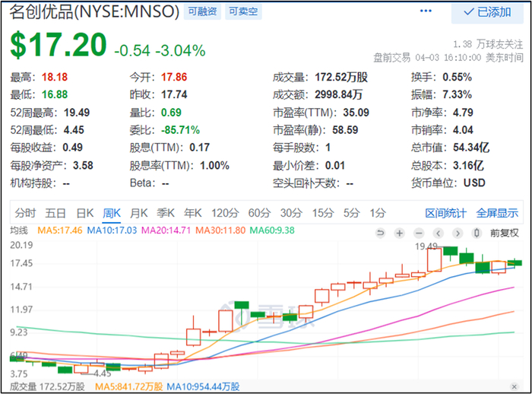Zoom out chart with minus icon
This screenshot has height=394, width=532.
419,233
